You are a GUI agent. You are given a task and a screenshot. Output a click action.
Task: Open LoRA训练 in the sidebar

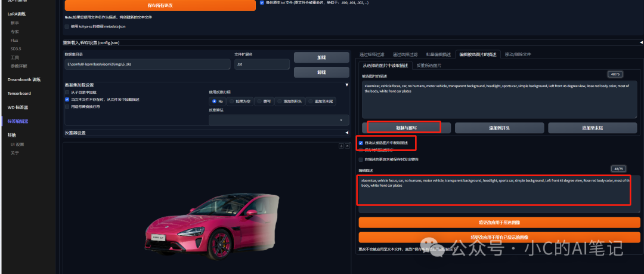[x=17, y=14]
